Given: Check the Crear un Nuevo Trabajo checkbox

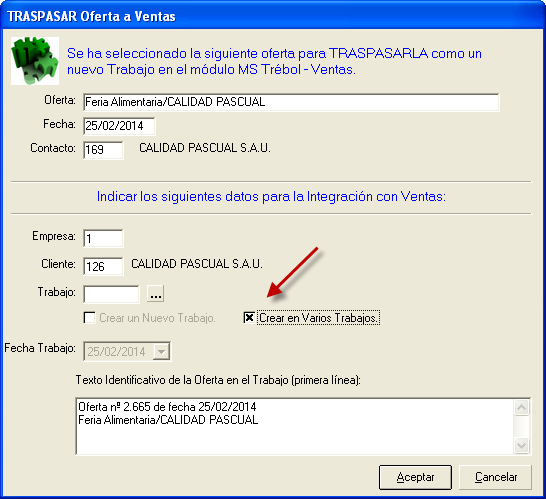Looking at the screenshot, I should click(x=89, y=318).
